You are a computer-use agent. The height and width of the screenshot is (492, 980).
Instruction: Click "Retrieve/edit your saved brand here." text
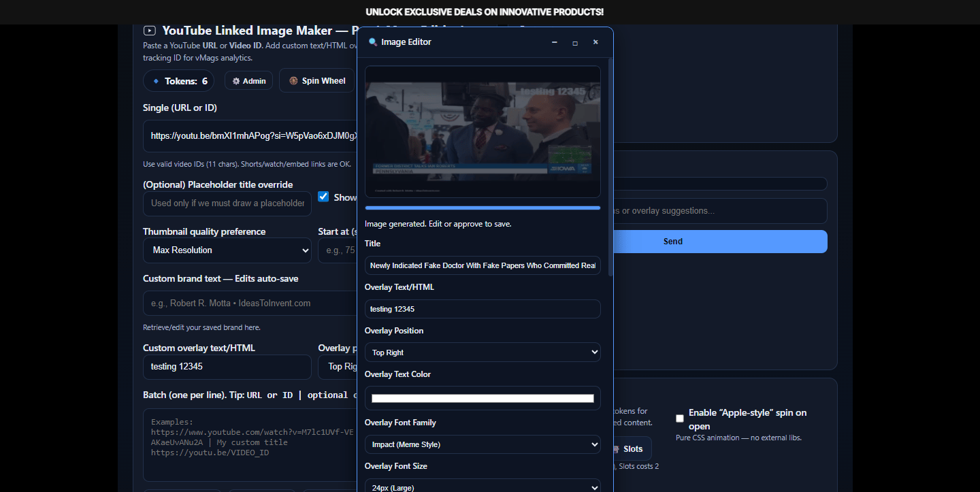[201, 327]
